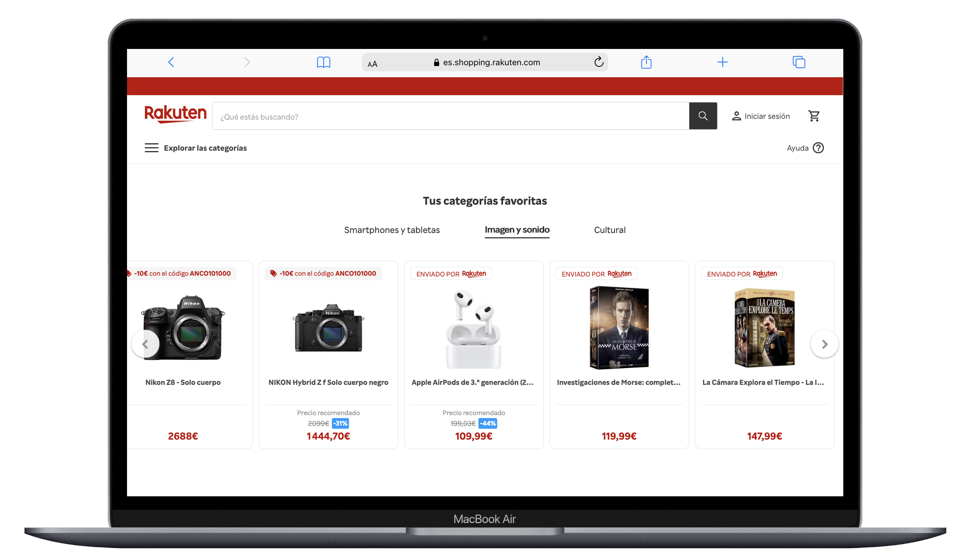The height and width of the screenshot is (560, 954).
Task: Open the Rakuten logo home link
Action: [x=176, y=114]
